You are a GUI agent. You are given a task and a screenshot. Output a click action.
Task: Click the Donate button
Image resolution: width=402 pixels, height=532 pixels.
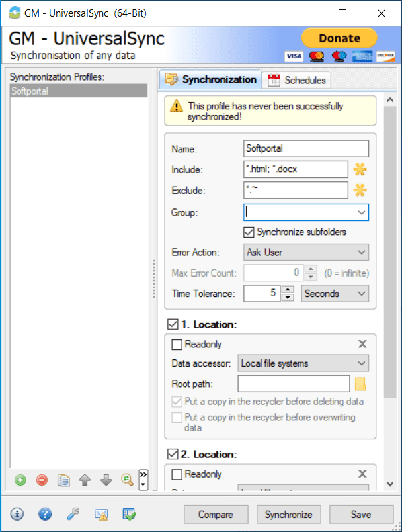(x=339, y=38)
